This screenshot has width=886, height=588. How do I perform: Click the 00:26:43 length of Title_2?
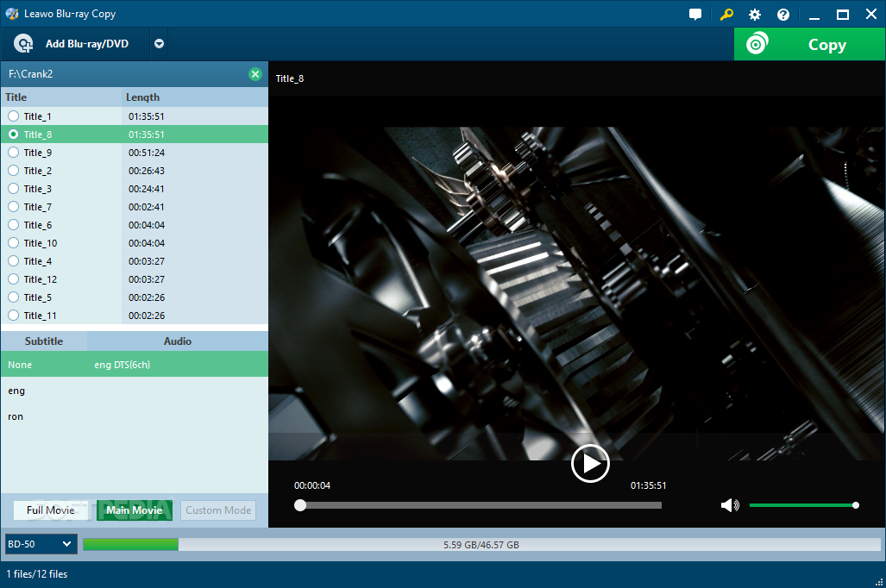pyautogui.click(x=147, y=171)
